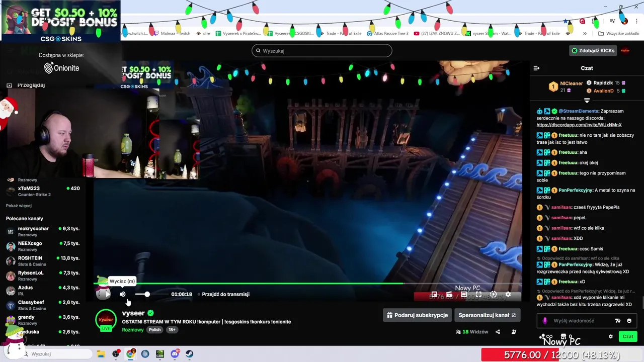Open File Explorer from the taskbar
Viewport: 644px width, 362px height.
(x=101, y=354)
